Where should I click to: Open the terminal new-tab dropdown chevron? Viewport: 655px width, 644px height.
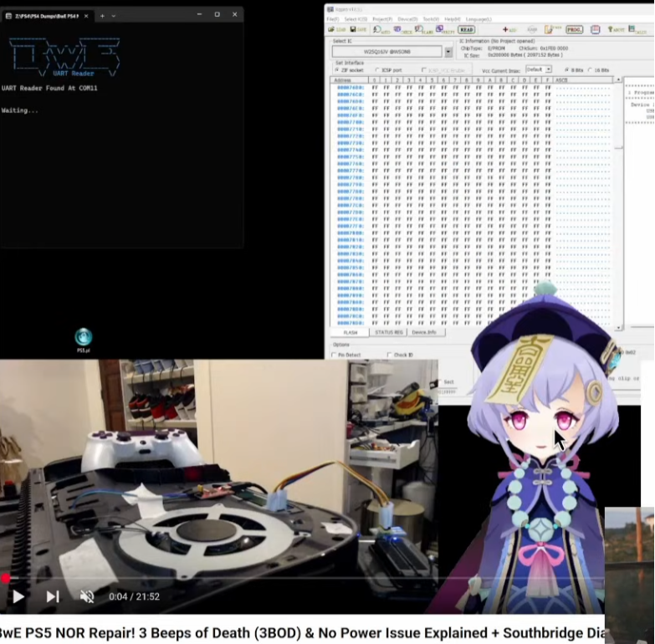(113, 16)
